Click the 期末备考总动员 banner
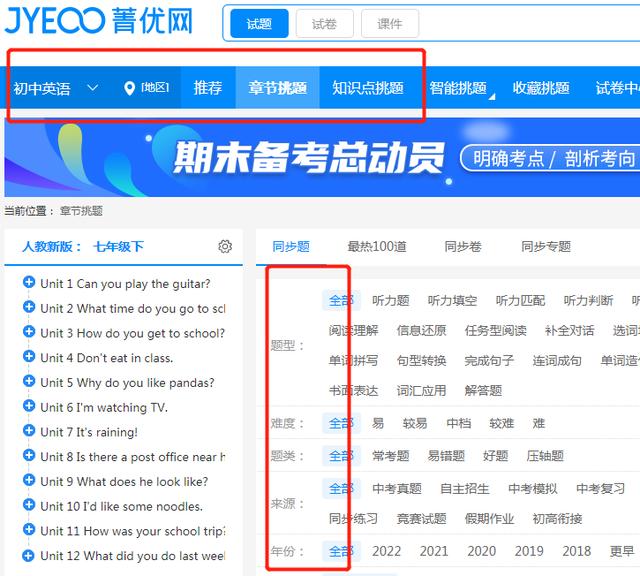Image resolution: width=640 pixels, height=576 pixels. (322, 157)
